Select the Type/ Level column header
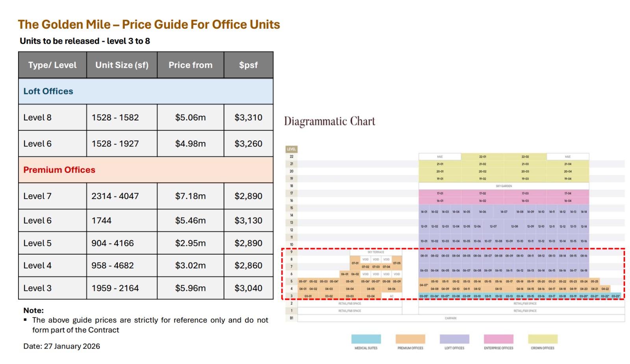The height and width of the screenshot is (364, 630). click(x=52, y=65)
